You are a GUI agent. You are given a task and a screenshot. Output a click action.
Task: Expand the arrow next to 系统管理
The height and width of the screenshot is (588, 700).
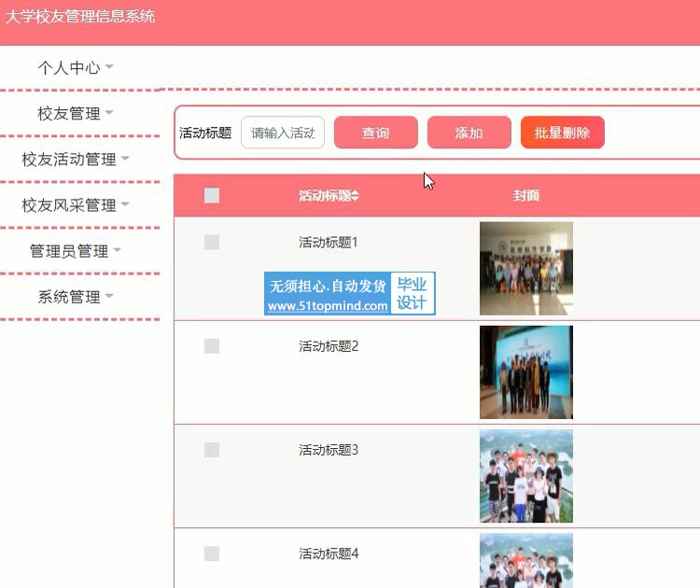(109, 296)
